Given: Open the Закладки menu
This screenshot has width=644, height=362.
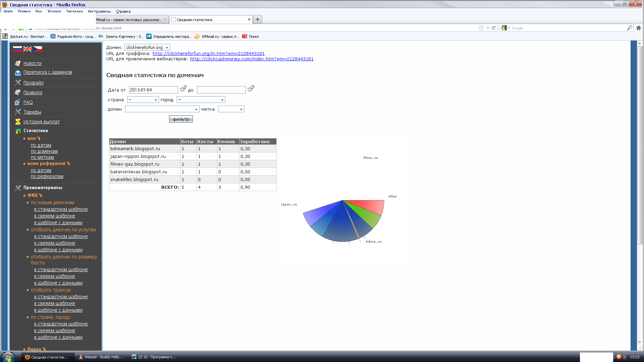Looking at the screenshot, I should coord(74,11).
